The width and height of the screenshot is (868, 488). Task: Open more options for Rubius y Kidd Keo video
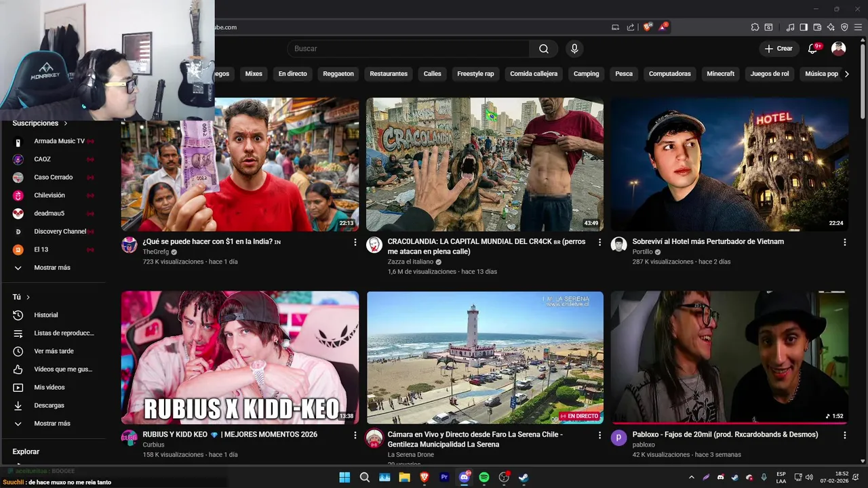click(x=355, y=435)
